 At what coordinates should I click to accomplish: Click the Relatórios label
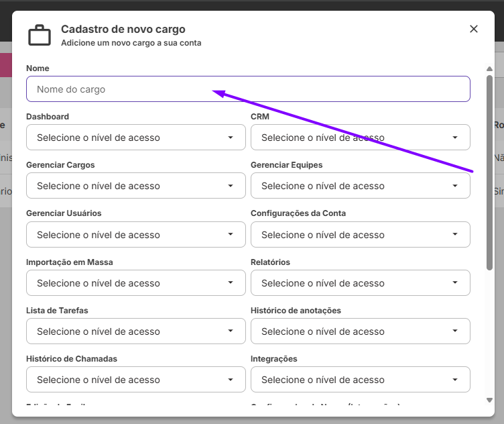coord(270,262)
